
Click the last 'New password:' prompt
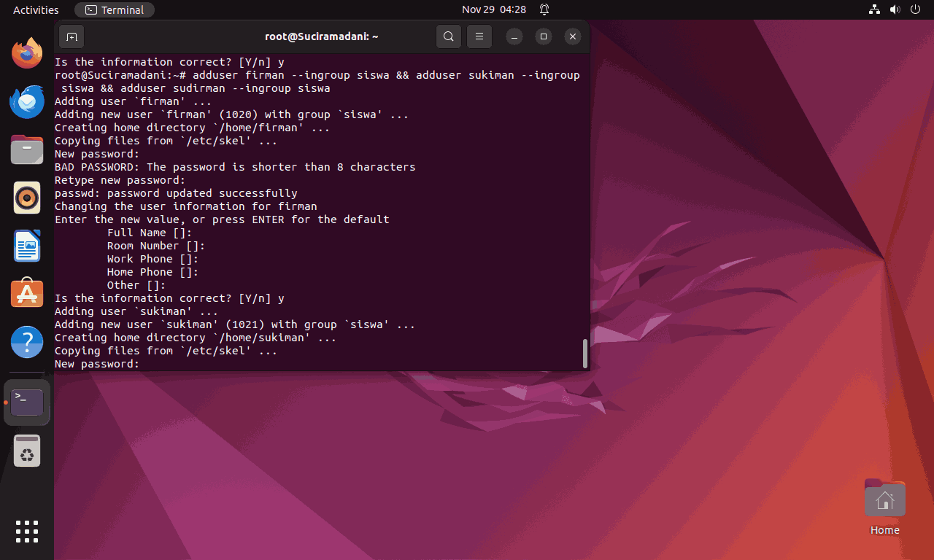pyautogui.click(x=97, y=364)
